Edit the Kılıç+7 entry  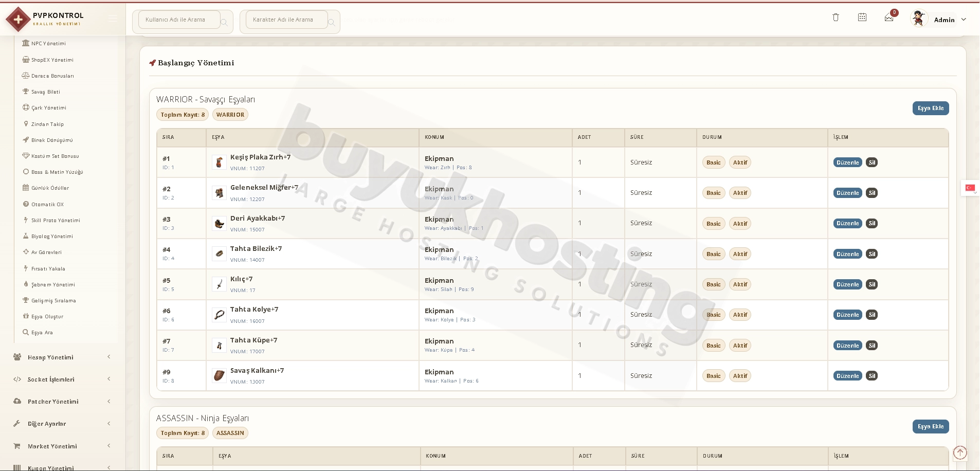(848, 284)
